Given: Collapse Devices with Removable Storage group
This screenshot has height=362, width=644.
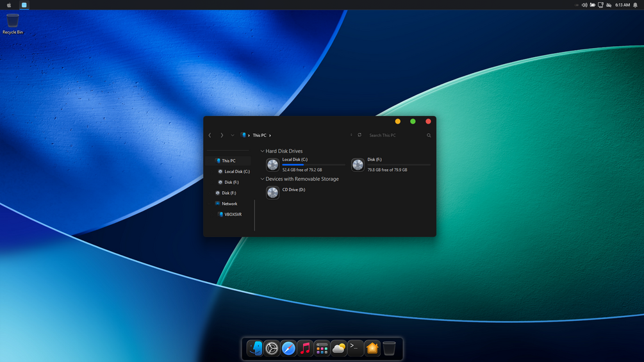Looking at the screenshot, I should [x=263, y=179].
